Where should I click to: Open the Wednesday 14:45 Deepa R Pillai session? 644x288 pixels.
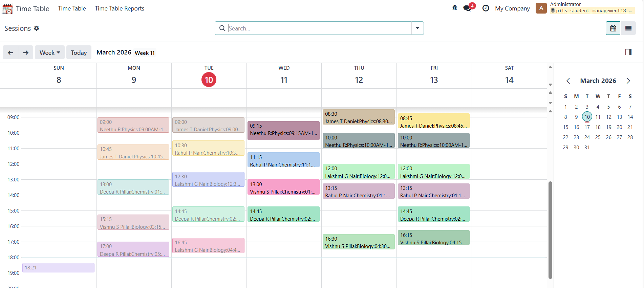(283, 214)
